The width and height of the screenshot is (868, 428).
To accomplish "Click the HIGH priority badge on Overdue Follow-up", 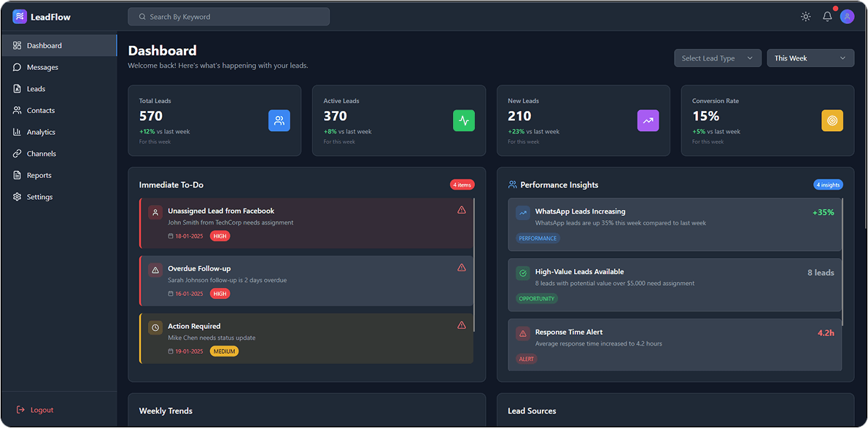I will click(220, 293).
